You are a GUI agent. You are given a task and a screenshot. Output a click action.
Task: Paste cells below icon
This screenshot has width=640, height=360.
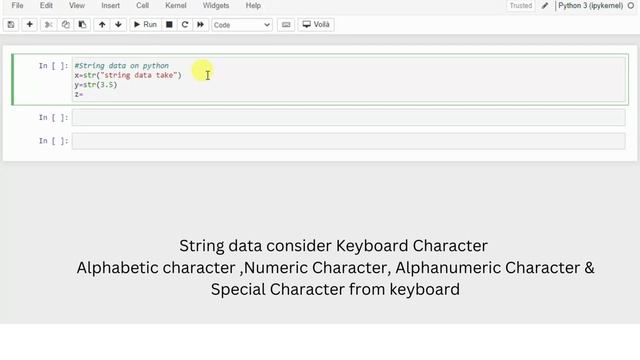(82, 25)
